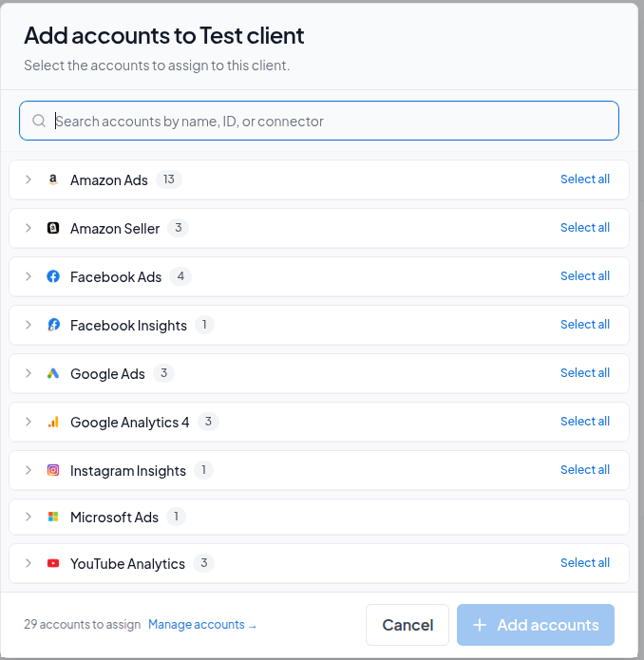This screenshot has height=660, width=644.
Task: Click the Facebook Insights label text
Action: tap(128, 326)
